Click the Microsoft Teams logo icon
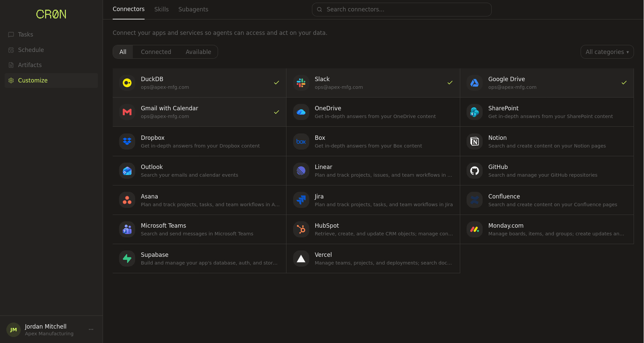The height and width of the screenshot is (343, 644). click(x=127, y=229)
